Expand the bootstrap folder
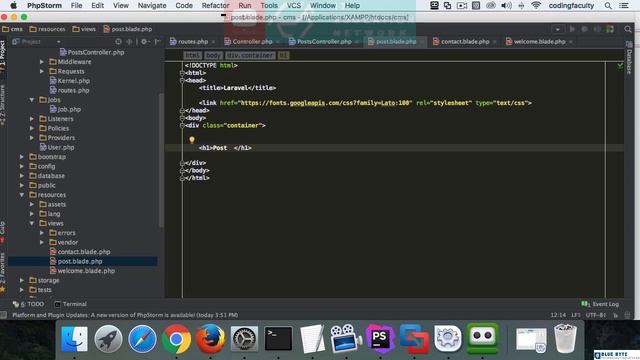This screenshot has width=640, height=360. [22, 157]
